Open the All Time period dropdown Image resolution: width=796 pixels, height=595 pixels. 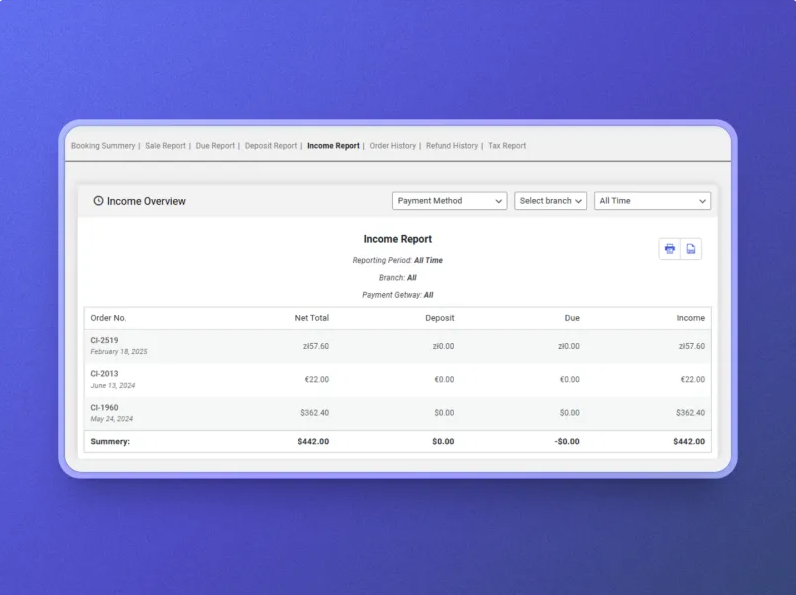point(652,201)
